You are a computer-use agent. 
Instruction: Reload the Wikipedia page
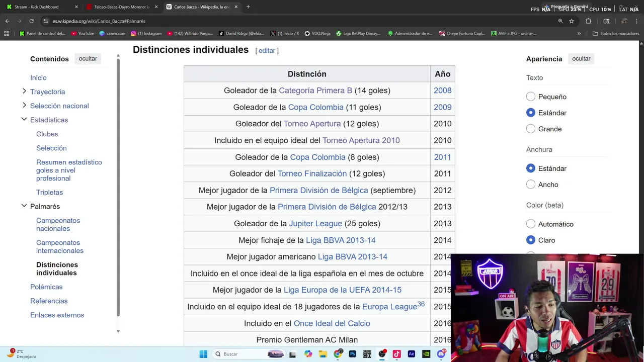(31, 21)
